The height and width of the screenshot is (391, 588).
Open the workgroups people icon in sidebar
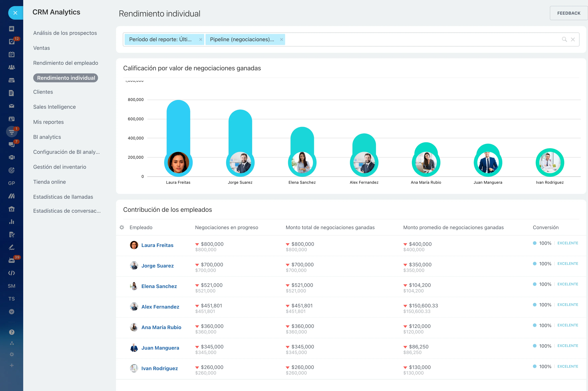11,67
